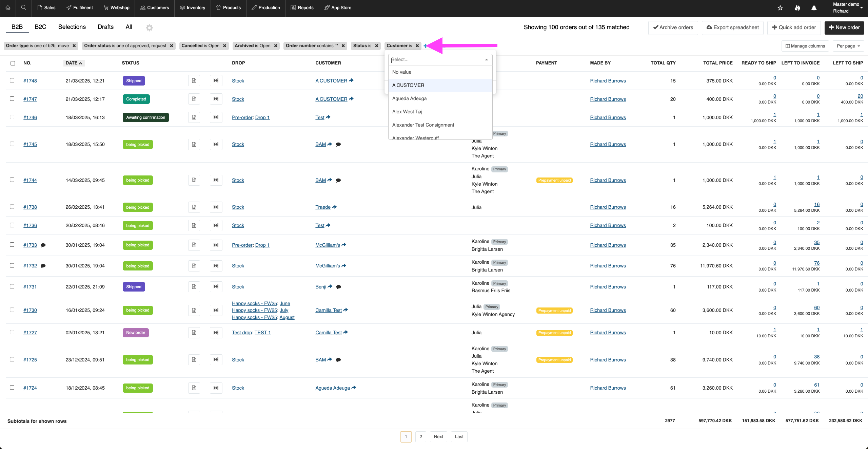Open the Inventory menu
The image size is (868, 449).
[x=192, y=8]
